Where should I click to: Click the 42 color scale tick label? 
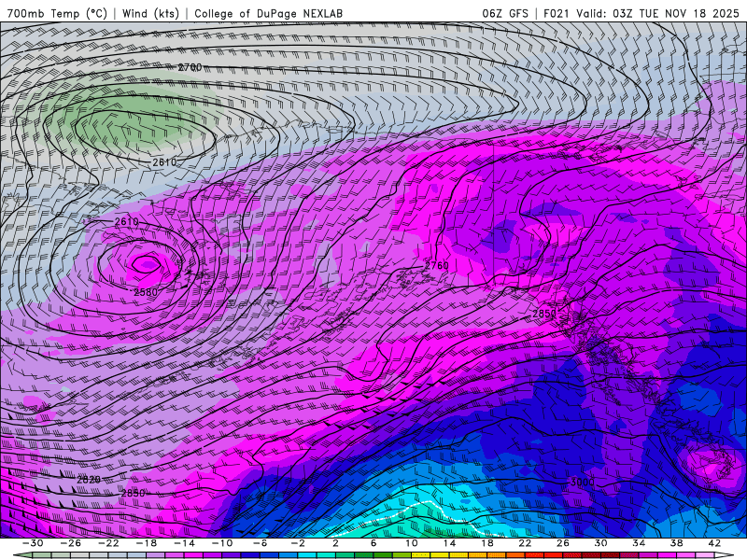click(x=714, y=543)
